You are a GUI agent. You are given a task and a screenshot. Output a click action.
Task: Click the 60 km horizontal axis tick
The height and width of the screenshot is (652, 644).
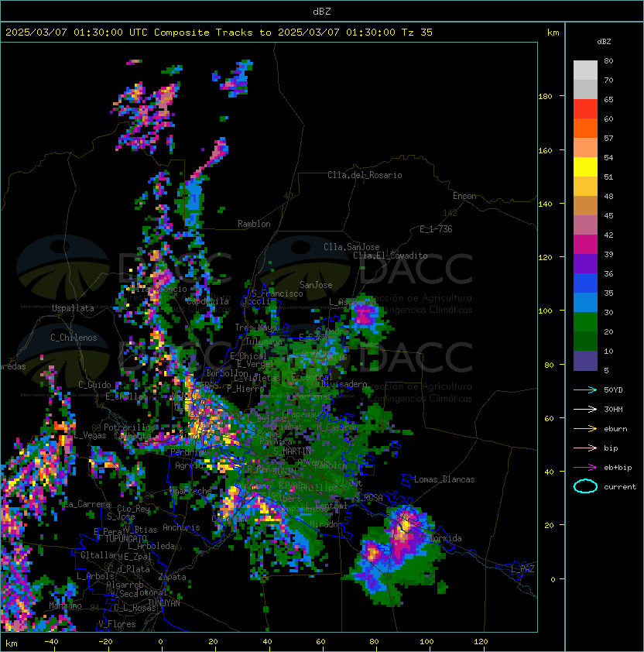320,642
